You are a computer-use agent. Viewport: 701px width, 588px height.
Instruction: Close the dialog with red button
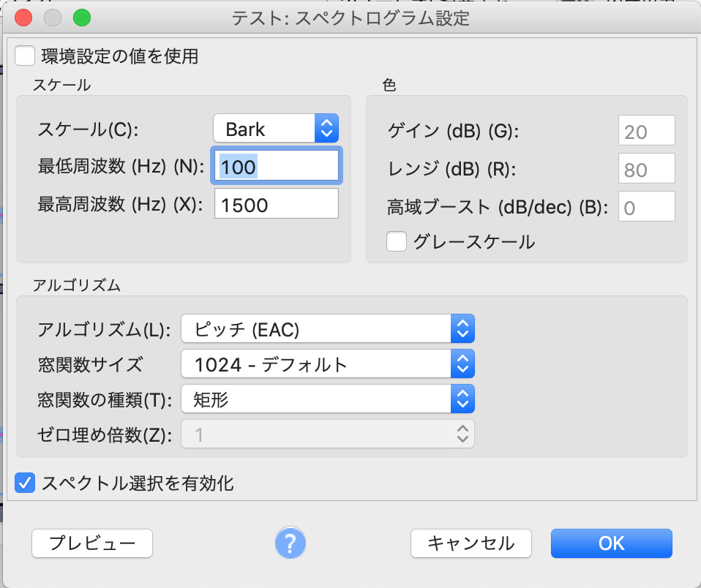coord(23,18)
